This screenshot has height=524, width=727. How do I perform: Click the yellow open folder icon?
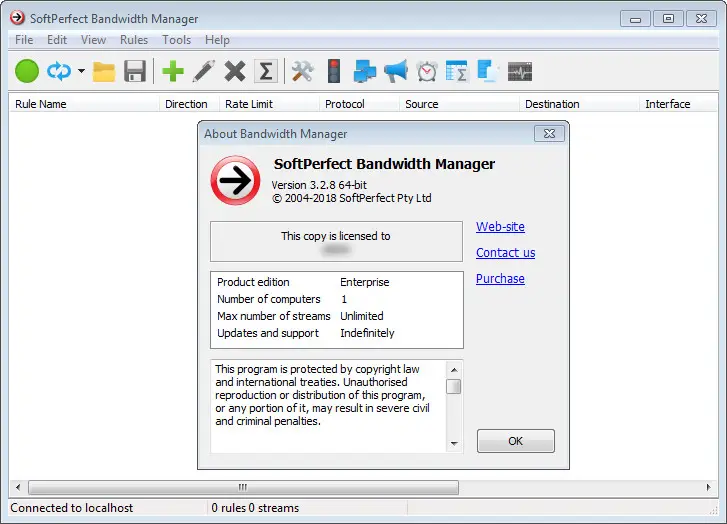tap(103, 71)
